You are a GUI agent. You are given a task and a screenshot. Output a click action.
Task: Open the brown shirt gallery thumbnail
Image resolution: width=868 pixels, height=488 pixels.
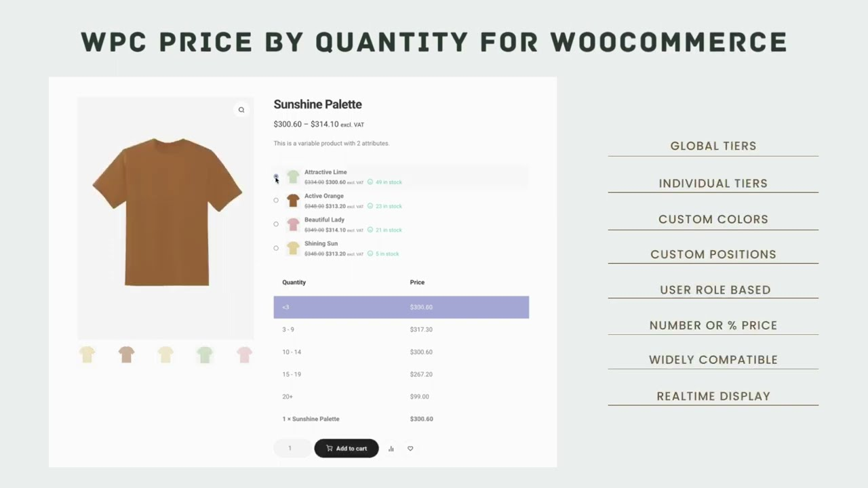point(126,354)
